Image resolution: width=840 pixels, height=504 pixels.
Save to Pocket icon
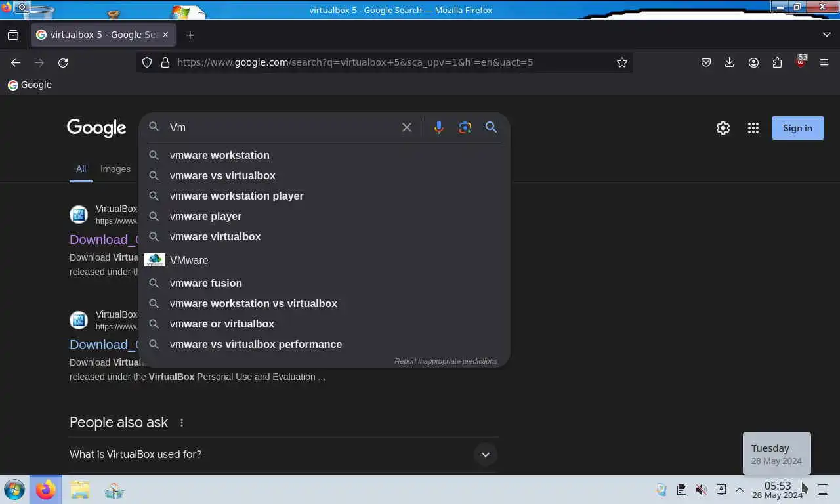[706, 62]
